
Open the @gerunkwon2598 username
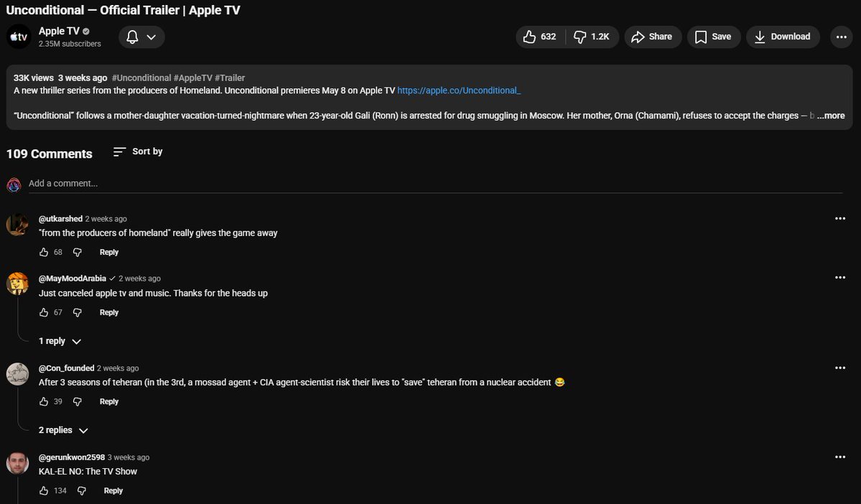pyautogui.click(x=71, y=457)
